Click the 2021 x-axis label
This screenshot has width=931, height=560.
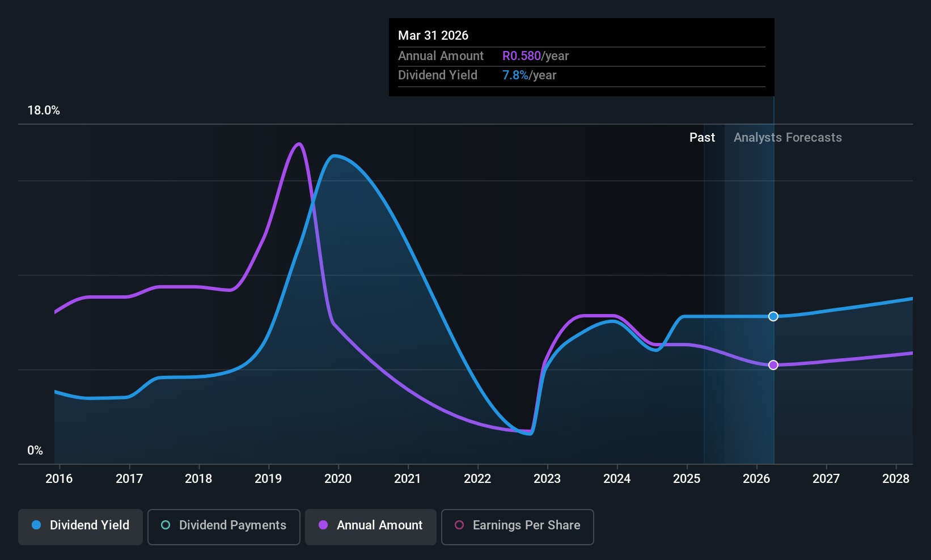pos(408,479)
